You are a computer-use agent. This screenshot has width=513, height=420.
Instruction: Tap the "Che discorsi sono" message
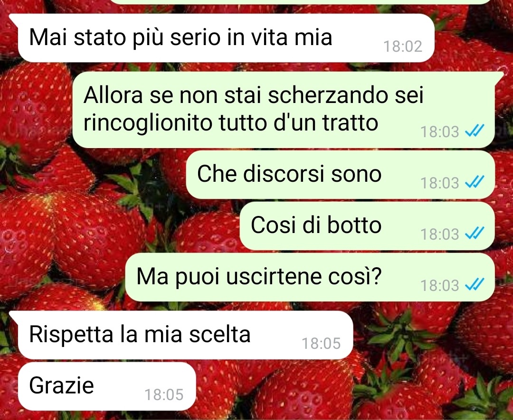point(340,175)
